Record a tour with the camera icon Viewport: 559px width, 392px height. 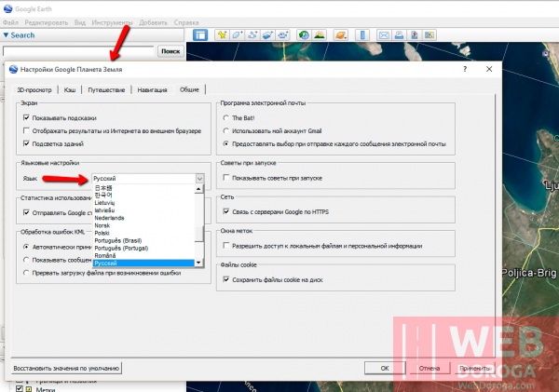point(283,35)
